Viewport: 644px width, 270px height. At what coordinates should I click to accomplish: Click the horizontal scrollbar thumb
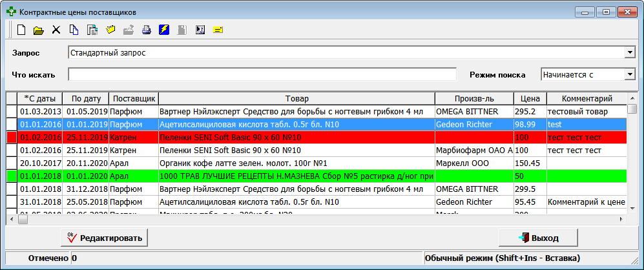pos(22,220)
